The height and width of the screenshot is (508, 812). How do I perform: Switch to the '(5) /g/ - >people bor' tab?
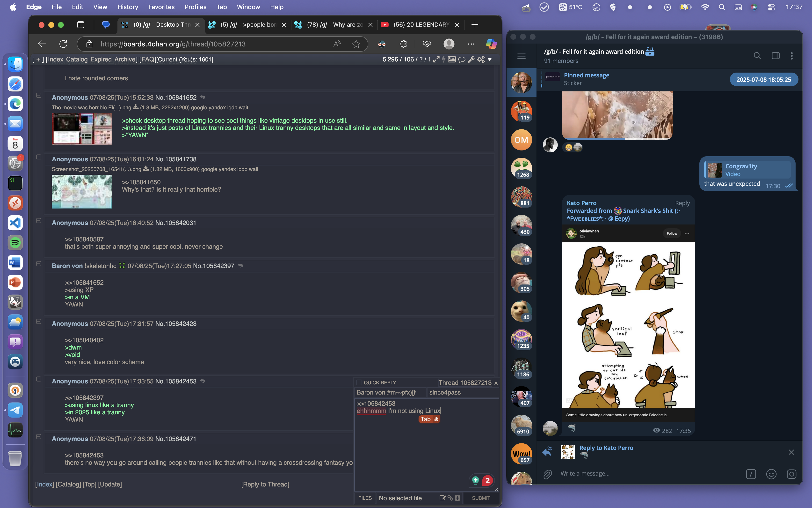(x=248, y=24)
